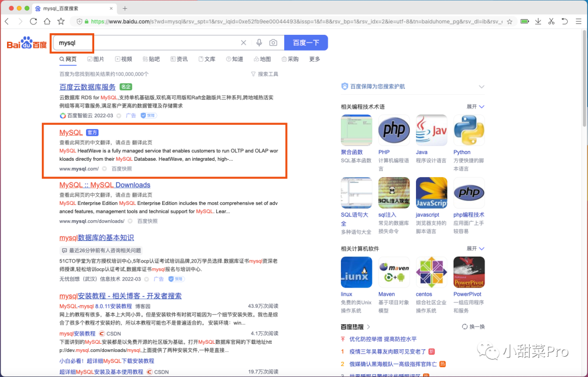Click the sql注入 thumbnail
The height and width of the screenshot is (377, 588).
tap(394, 193)
